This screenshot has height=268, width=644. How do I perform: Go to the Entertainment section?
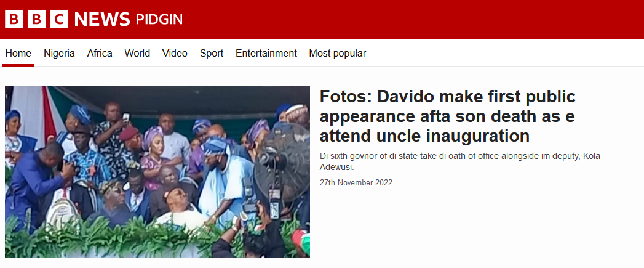[x=266, y=53]
